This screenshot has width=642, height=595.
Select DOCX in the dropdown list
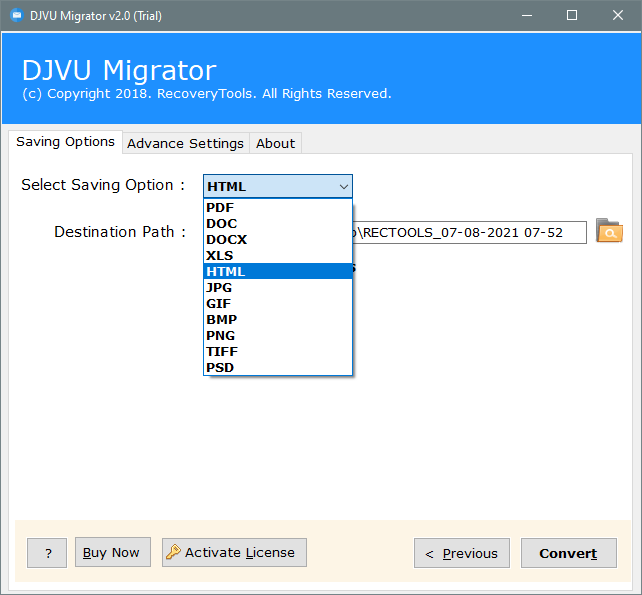[x=278, y=240]
